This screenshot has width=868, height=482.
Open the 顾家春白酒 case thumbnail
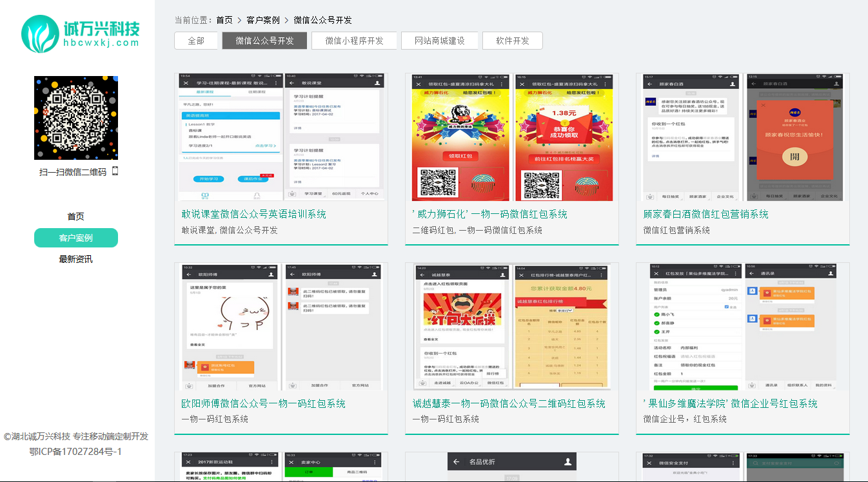click(x=743, y=137)
